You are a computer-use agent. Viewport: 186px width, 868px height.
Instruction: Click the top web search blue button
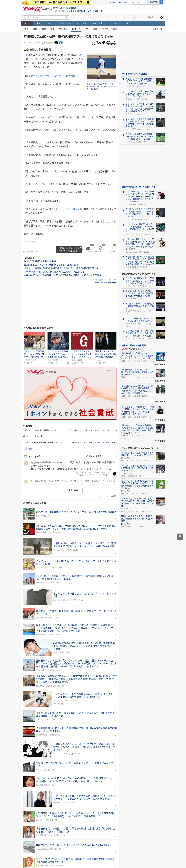point(161,2)
